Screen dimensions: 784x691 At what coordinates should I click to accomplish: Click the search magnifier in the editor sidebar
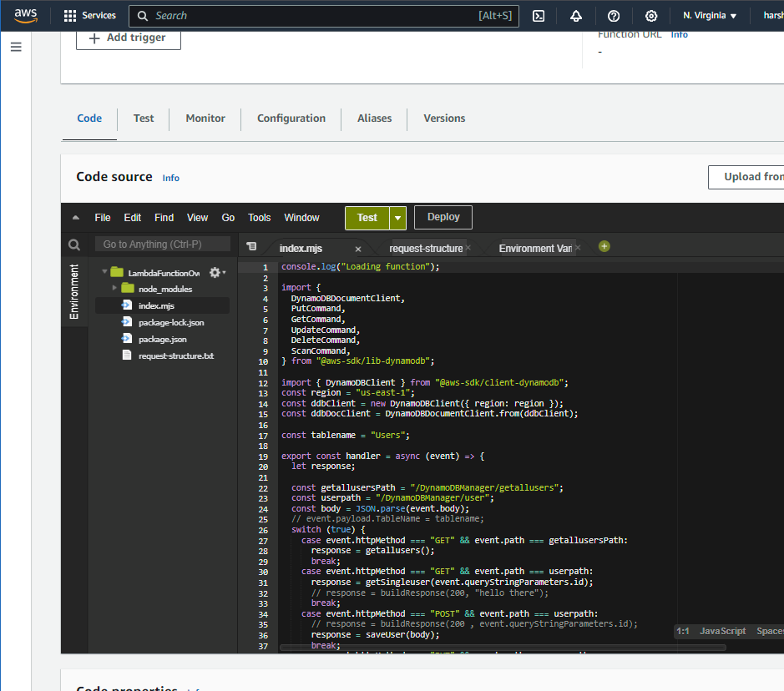tap(73, 245)
